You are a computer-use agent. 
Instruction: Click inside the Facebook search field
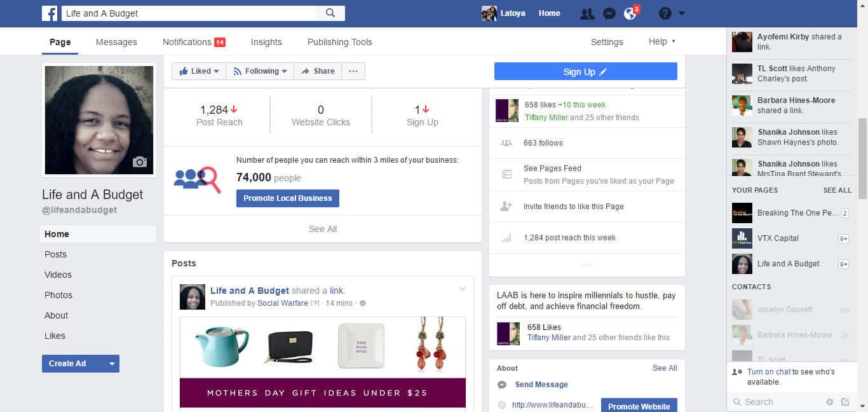pos(189,13)
